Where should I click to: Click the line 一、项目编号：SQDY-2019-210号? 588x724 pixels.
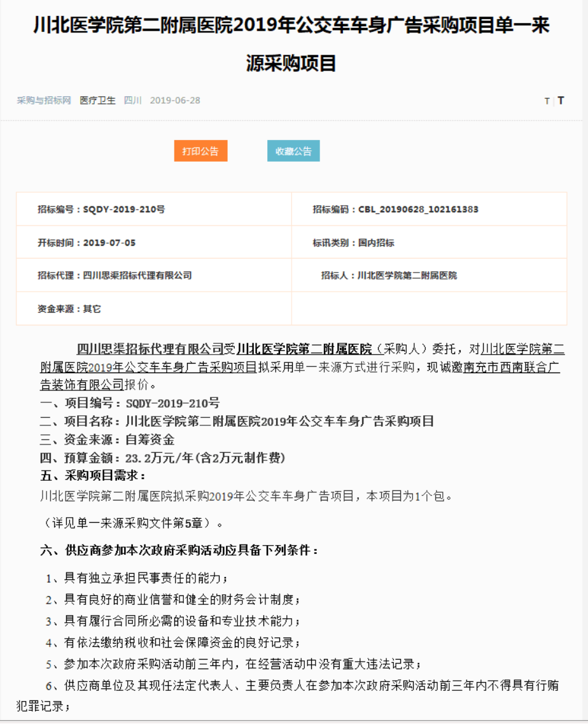[130, 403]
